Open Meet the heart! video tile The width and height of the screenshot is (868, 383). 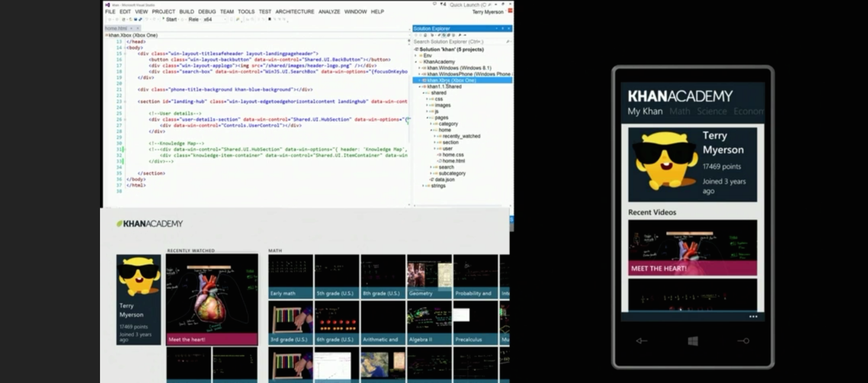pyautogui.click(x=212, y=299)
